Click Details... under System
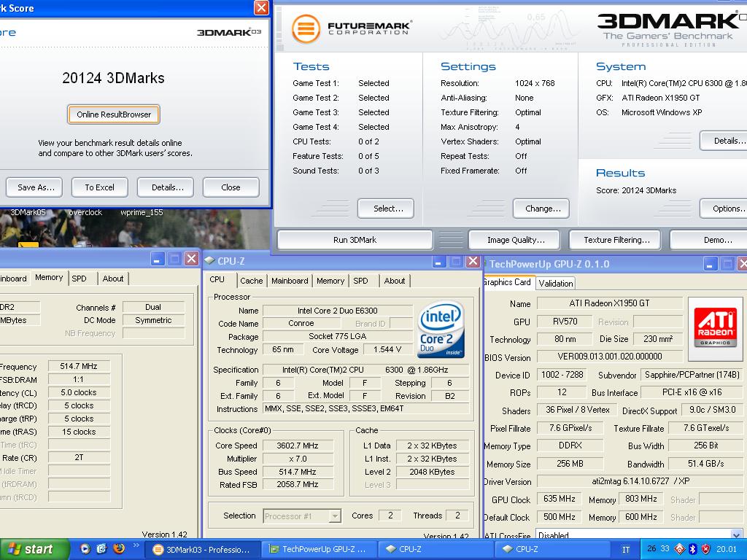The image size is (747, 560). pyautogui.click(x=724, y=141)
